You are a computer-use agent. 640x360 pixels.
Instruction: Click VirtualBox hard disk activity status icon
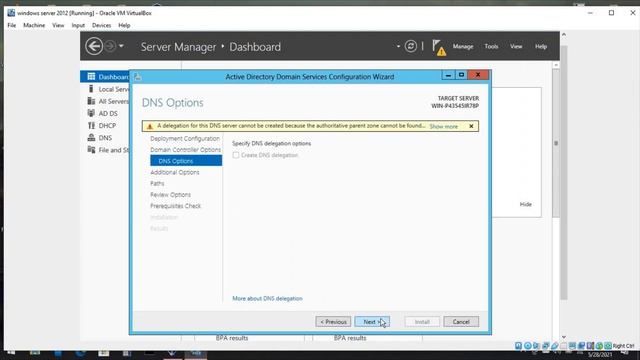pyautogui.click(x=518, y=346)
